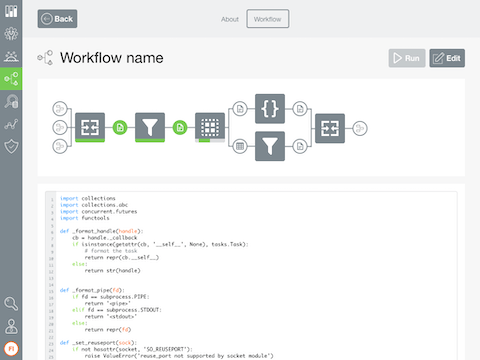Image resolution: width=480 pixels, height=360 pixels.
Task: Click the orange FI avatar badge
Action: point(11,349)
